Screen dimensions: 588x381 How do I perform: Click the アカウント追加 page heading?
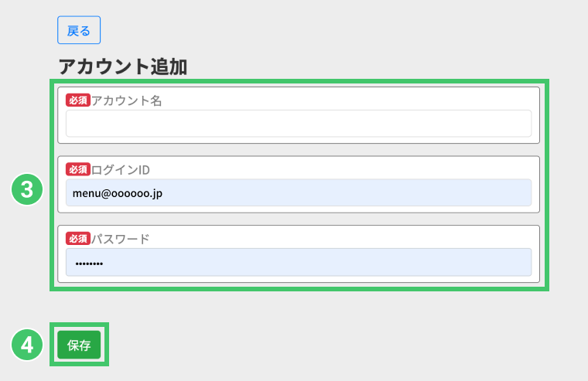coord(122,66)
